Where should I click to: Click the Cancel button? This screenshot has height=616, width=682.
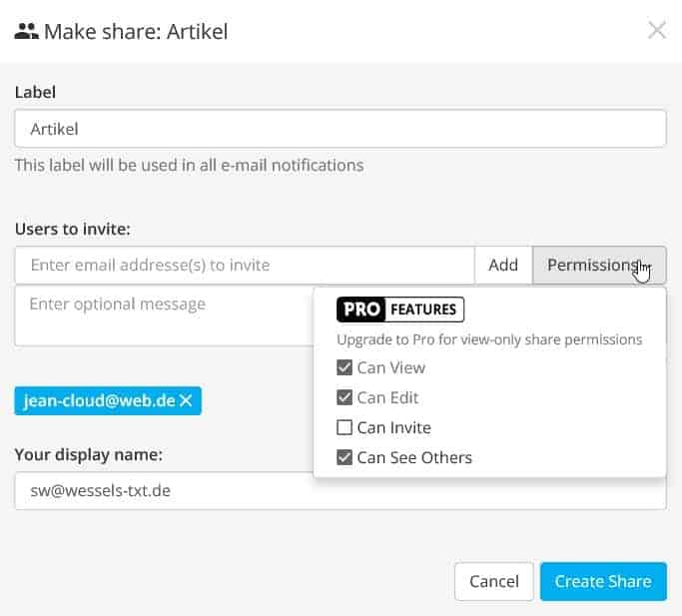(x=494, y=581)
